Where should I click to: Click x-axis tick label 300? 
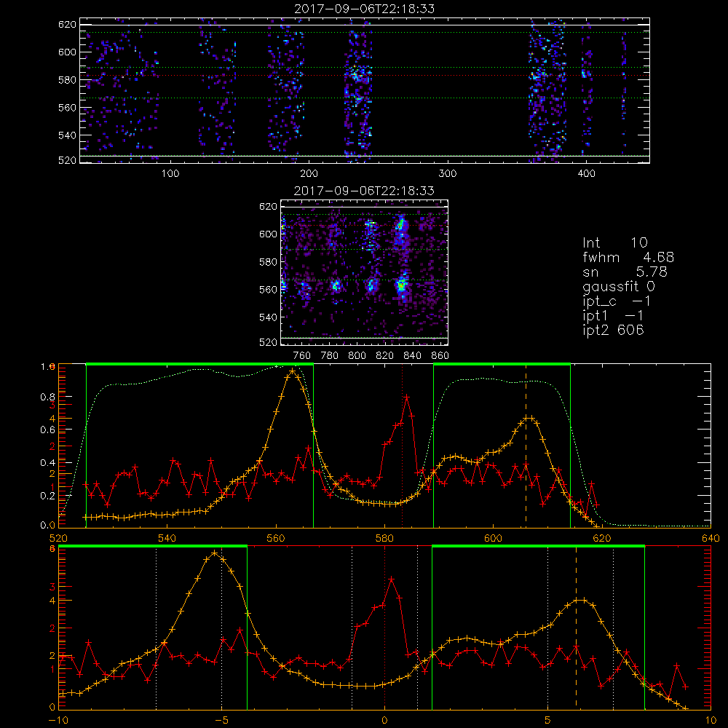coord(448,174)
